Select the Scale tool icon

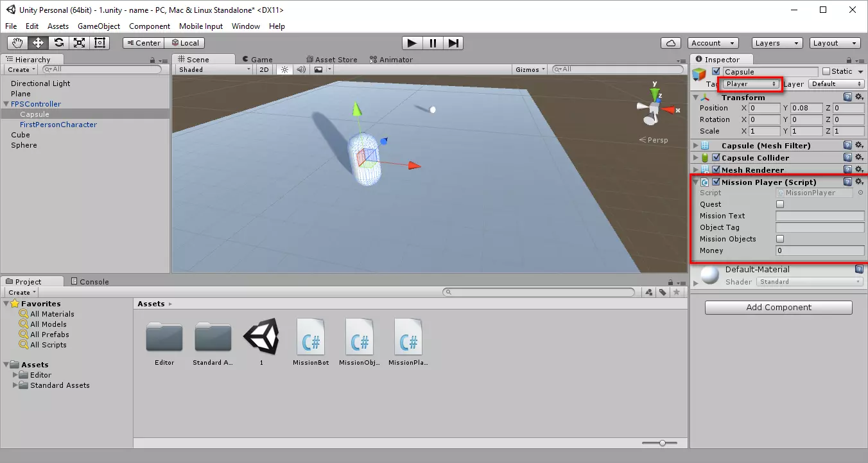pyautogui.click(x=79, y=43)
